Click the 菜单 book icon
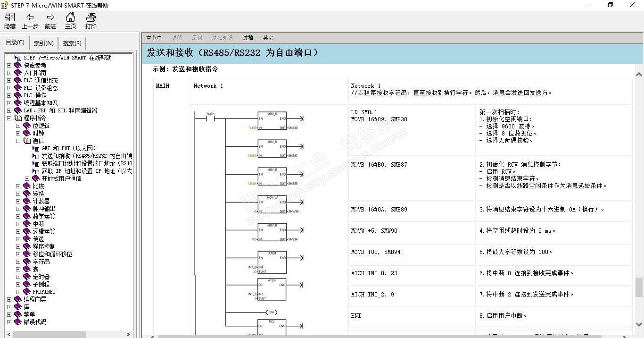 point(18,314)
